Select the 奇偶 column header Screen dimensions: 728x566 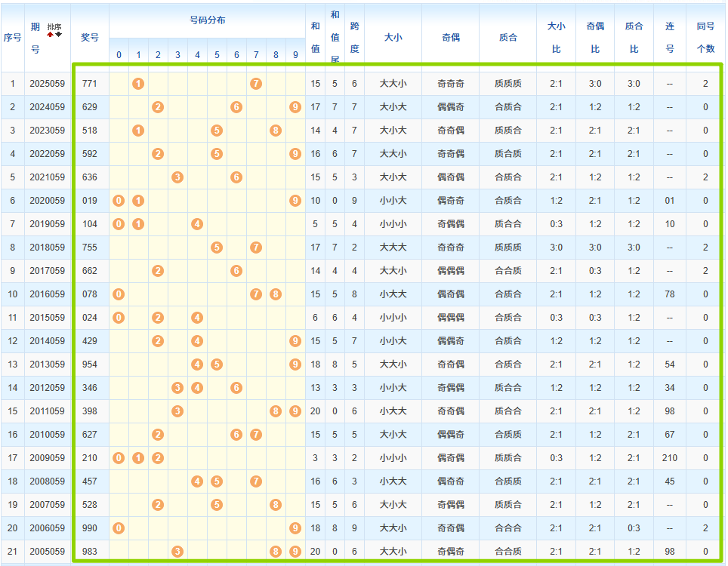(450, 37)
